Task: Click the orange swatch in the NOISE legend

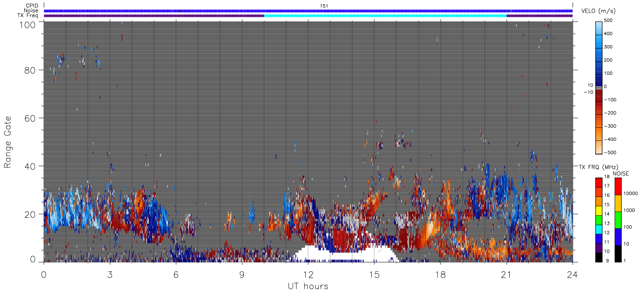Action: tap(618, 203)
